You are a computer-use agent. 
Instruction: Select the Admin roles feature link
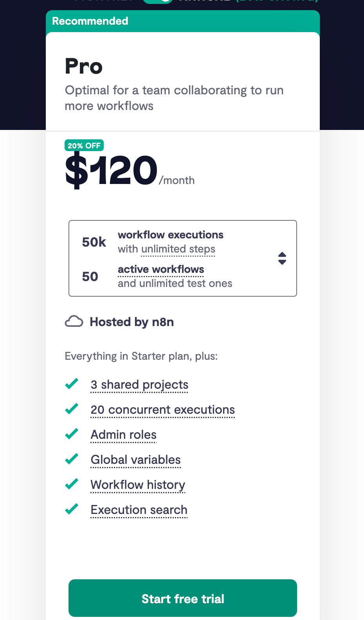[123, 434]
